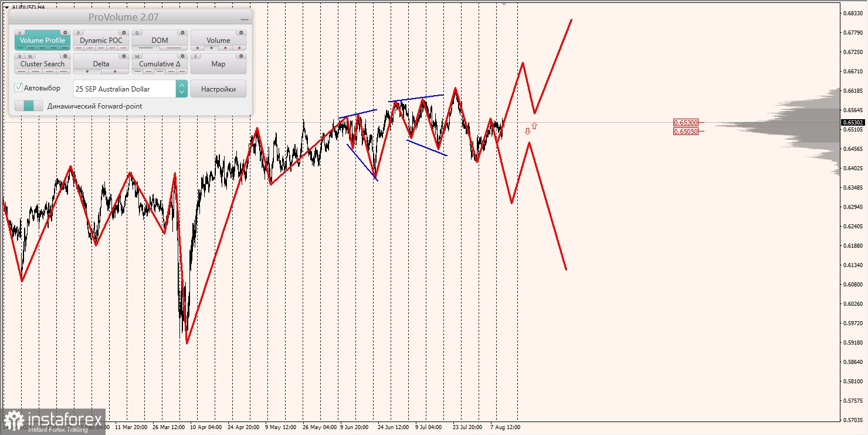
Task: Click the F hotkey badge on Map
Action: coord(196,56)
